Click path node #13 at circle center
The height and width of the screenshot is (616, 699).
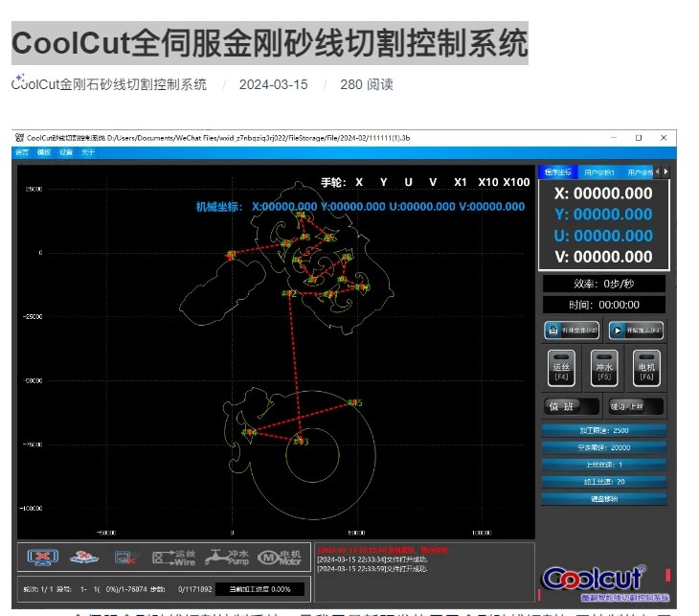tap(301, 442)
